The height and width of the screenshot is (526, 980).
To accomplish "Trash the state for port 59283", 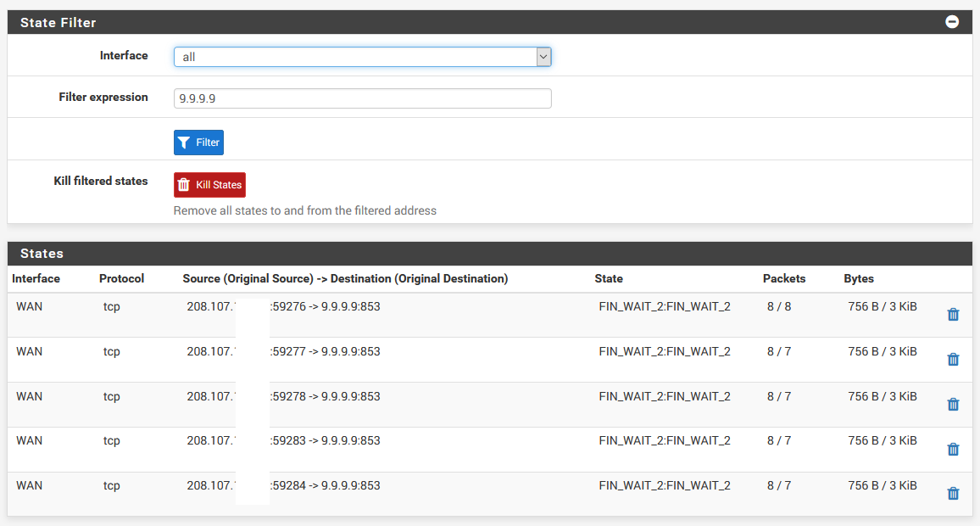I will click(953, 450).
